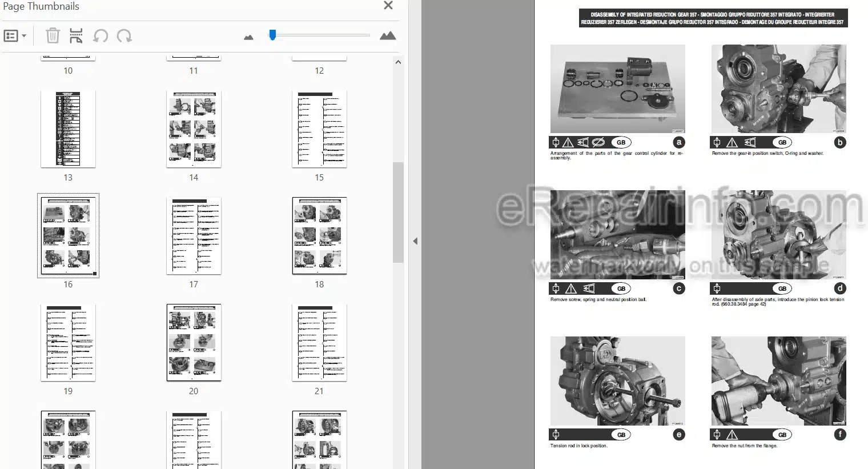This screenshot has height=469, width=868.
Task: Click the print pages icon
Action: click(76, 36)
